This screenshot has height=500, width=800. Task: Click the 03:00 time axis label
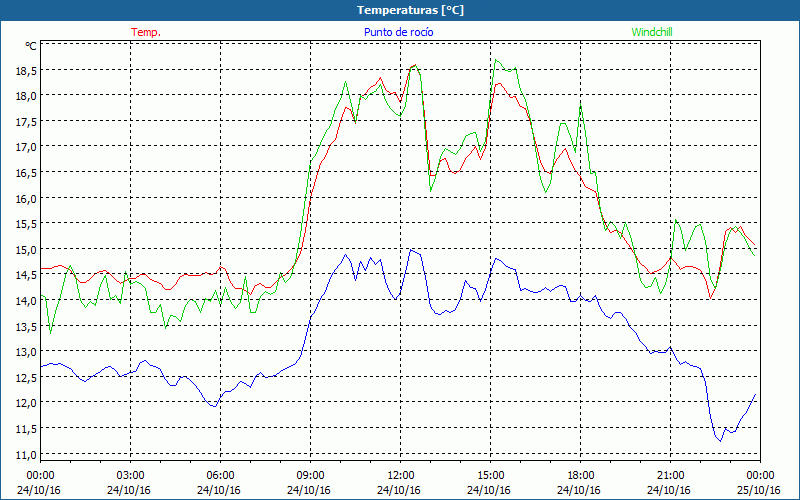[131, 476]
